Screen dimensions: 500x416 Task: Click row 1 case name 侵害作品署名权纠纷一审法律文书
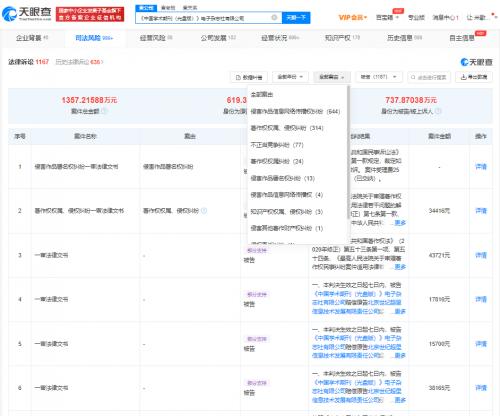tap(76, 167)
